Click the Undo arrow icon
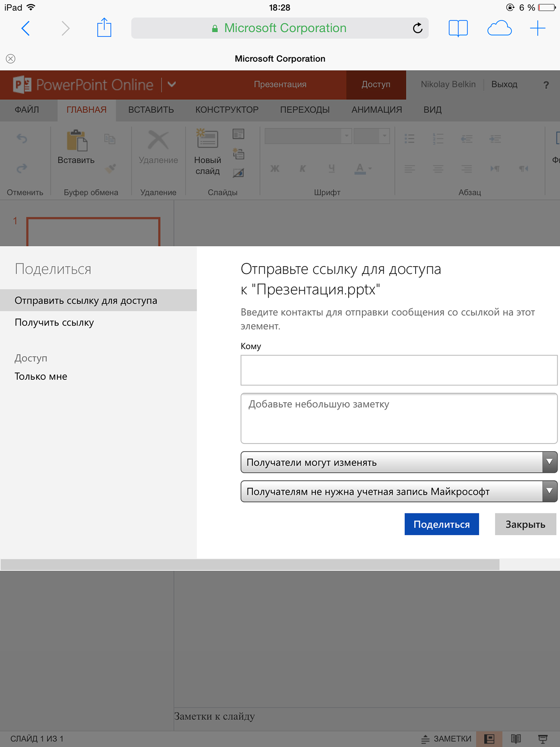560x747 pixels. (x=21, y=139)
